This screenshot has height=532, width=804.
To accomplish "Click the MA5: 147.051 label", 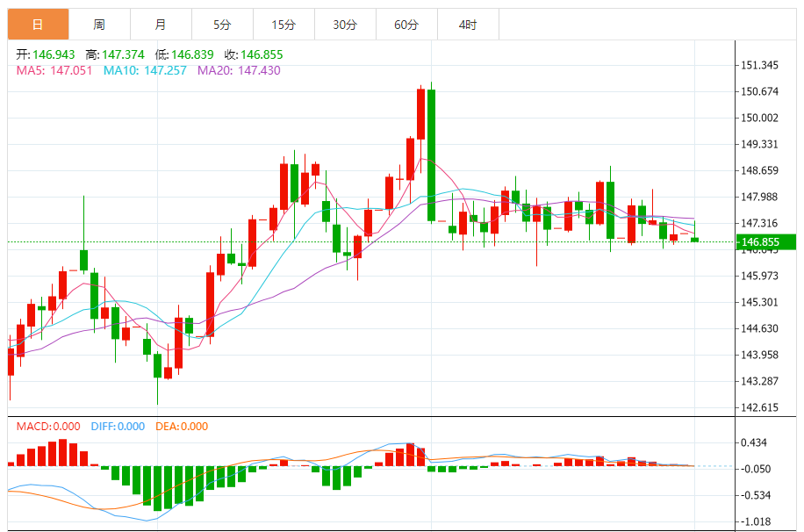I will (x=54, y=70).
